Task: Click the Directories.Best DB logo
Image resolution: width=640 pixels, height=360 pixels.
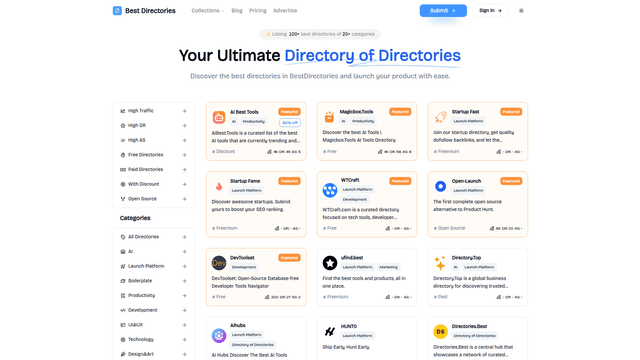Action: coord(440,331)
